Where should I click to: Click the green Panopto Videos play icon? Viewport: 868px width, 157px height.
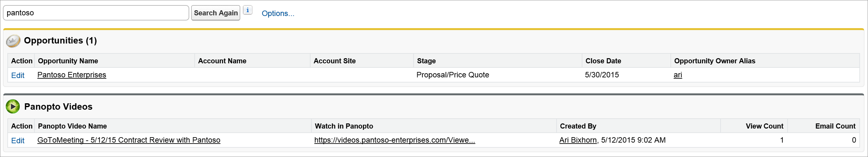coord(13,107)
